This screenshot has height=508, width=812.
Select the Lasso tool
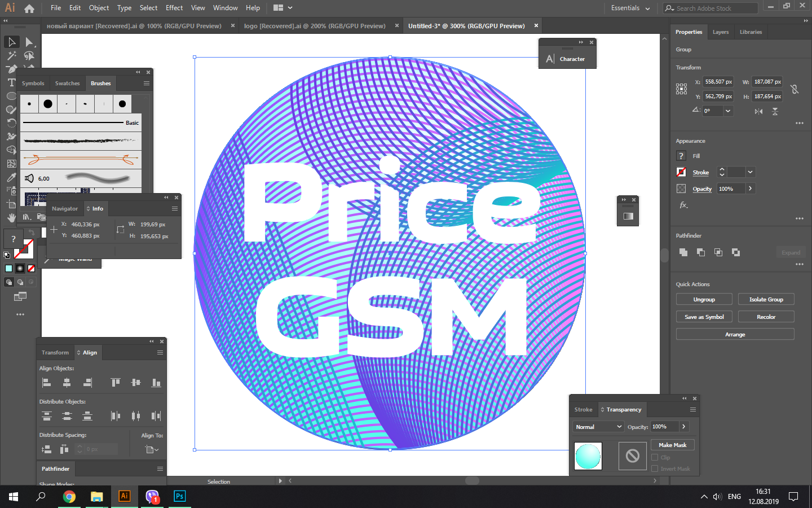click(29, 56)
